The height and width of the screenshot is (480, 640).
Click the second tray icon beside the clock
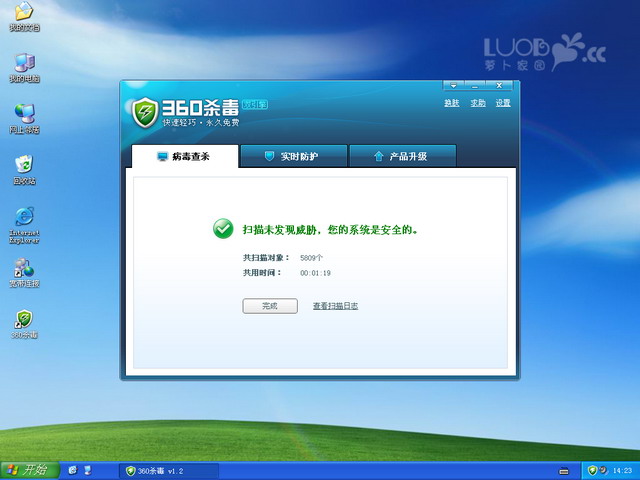pyautogui.click(x=603, y=471)
